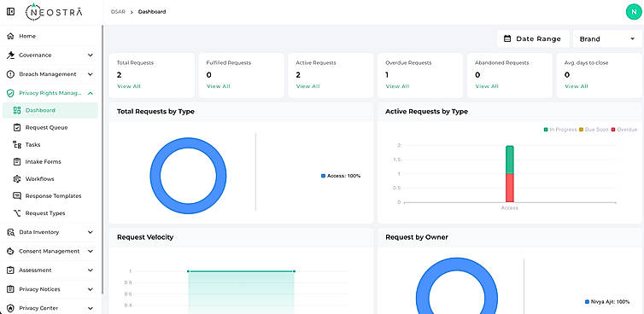This screenshot has width=644, height=314.
Task: Click the red Overdue bar segment
Action: [x=509, y=188]
